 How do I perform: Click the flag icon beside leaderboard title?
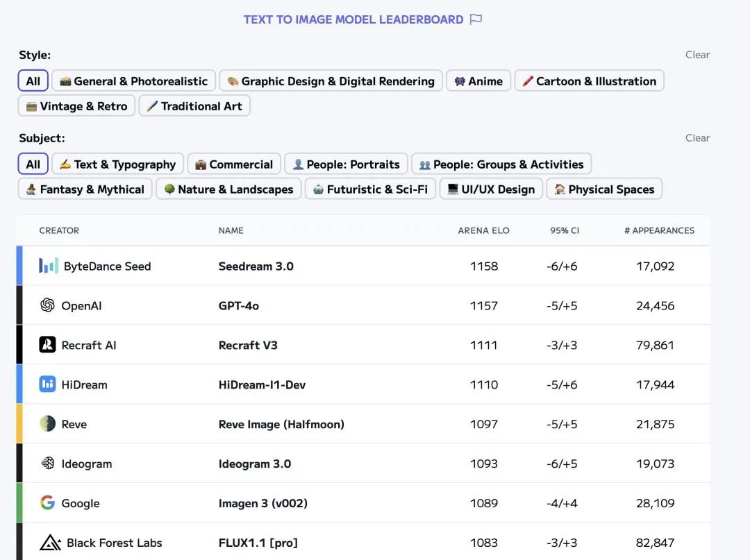476,19
